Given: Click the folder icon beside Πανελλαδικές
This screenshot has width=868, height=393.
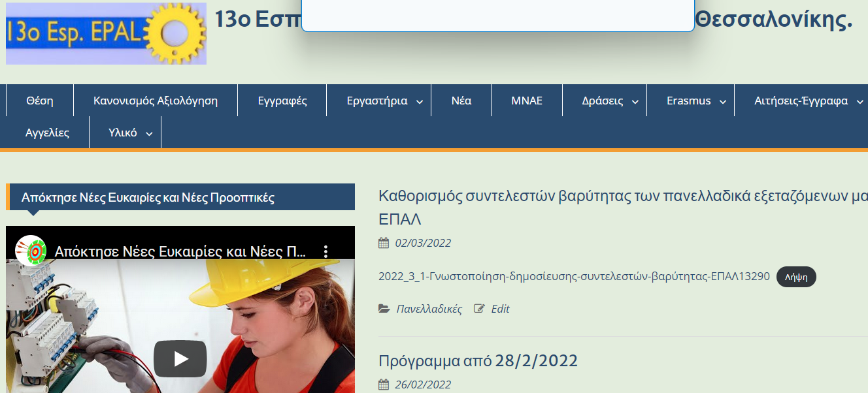Looking at the screenshot, I should click(384, 309).
